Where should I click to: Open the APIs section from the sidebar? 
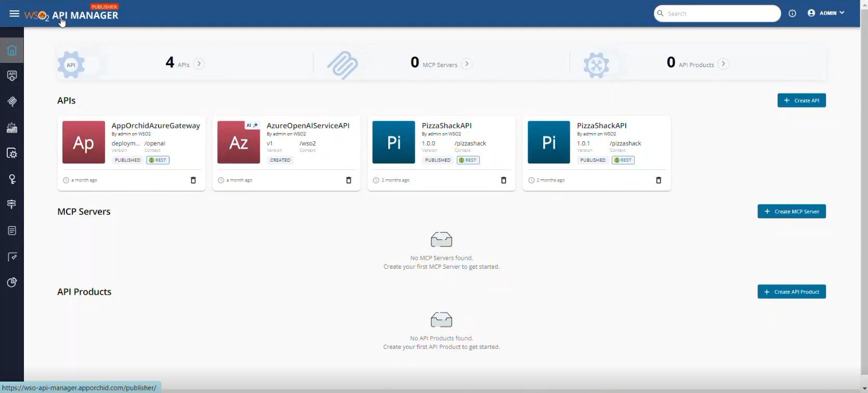point(12,76)
